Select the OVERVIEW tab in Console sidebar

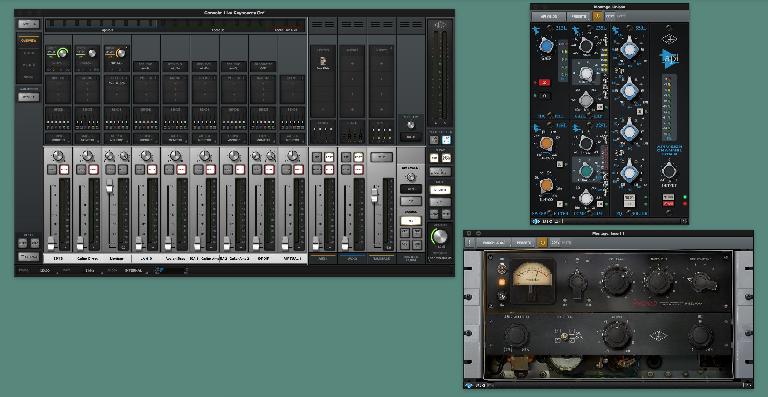click(x=28, y=41)
